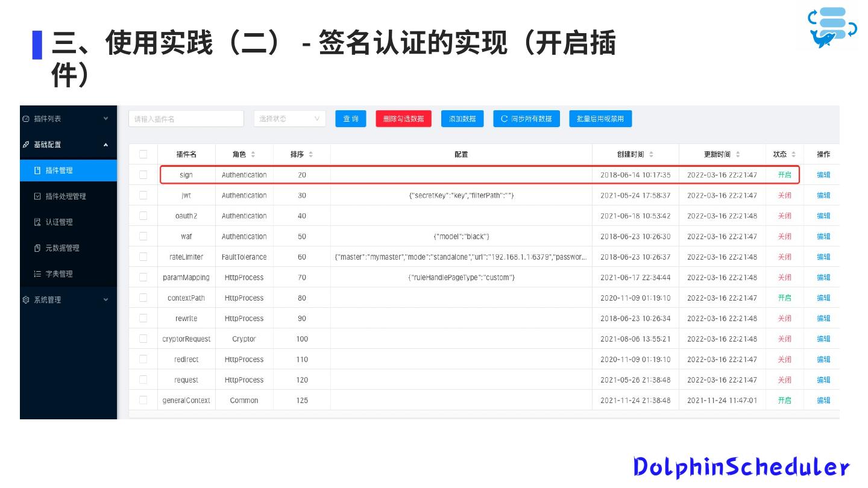Click 编辑 link for the waf plugin
Image resolution: width=868 pixels, height=488 pixels.
click(823, 236)
